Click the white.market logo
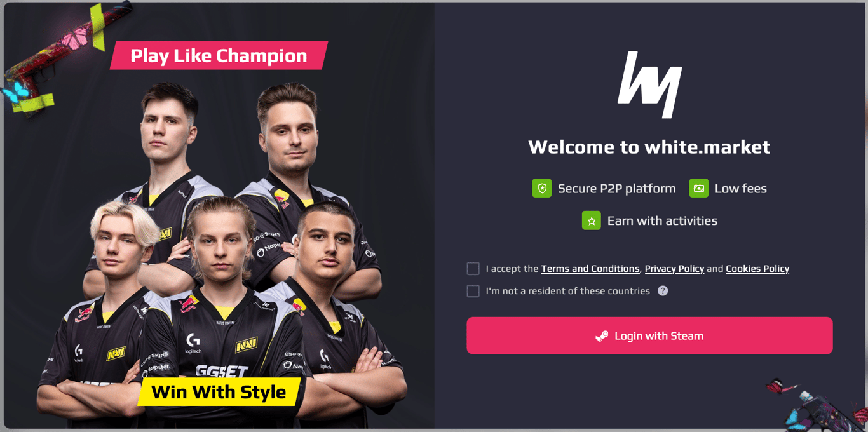Viewport: 868px width, 432px height. coord(649,84)
